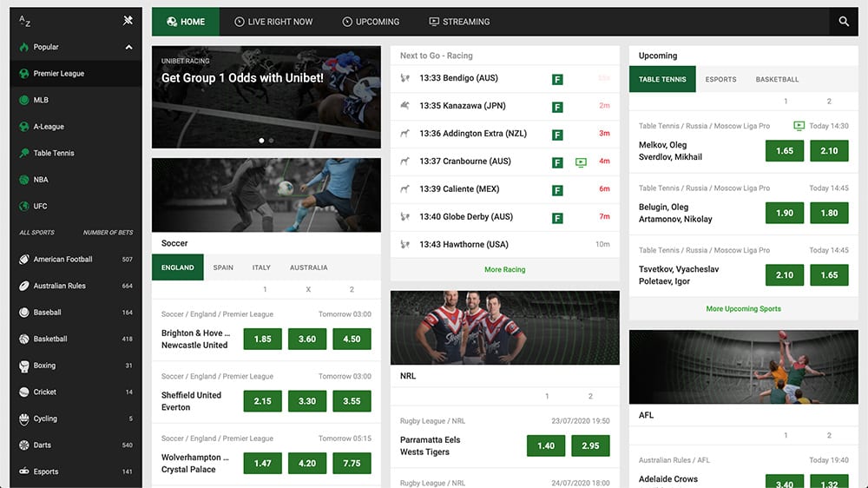
Task: Click the Cricket sport icon
Action: pyautogui.click(x=23, y=392)
